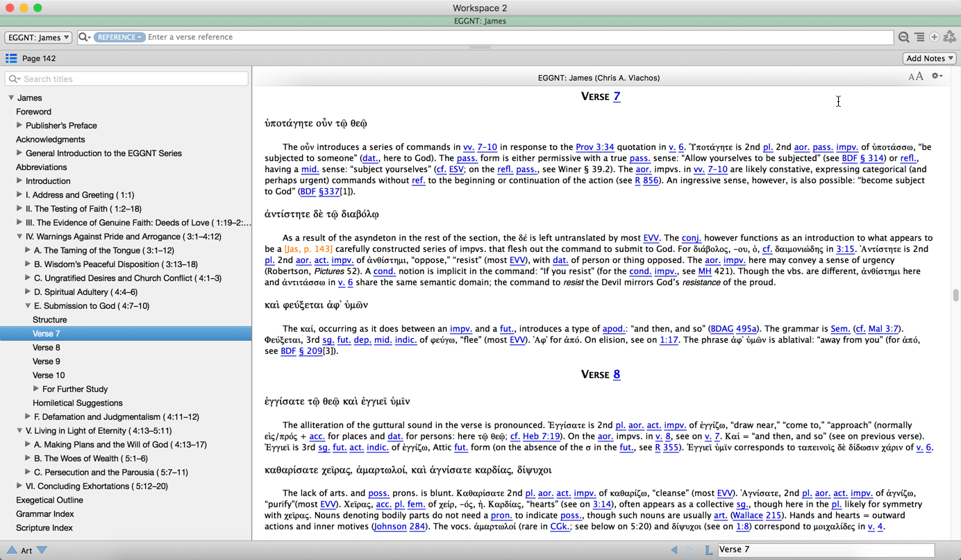Expand the For Further Study node
This screenshot has width=961, height=560.
click(x=36, y=389)
